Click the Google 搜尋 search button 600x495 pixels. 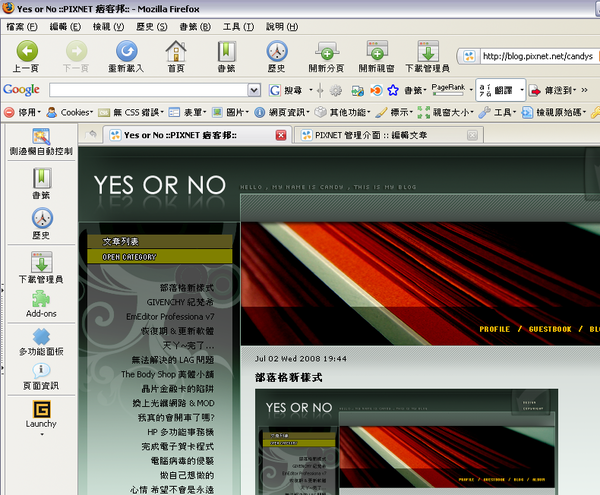point(285,90)
